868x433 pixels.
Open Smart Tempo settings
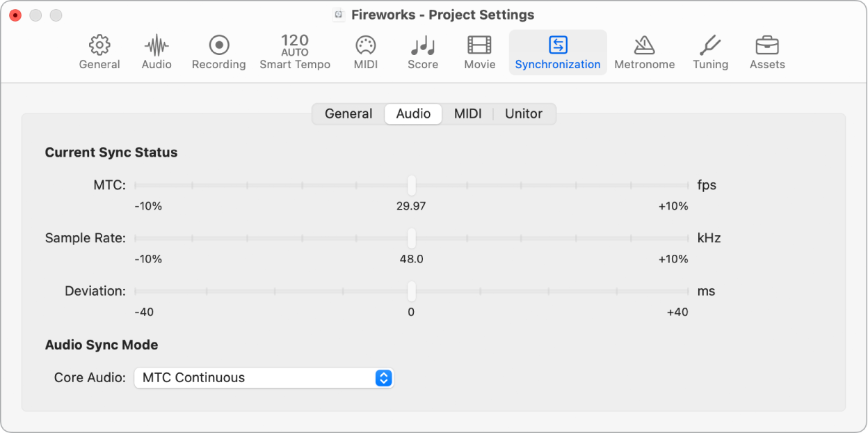click(294, 52)
